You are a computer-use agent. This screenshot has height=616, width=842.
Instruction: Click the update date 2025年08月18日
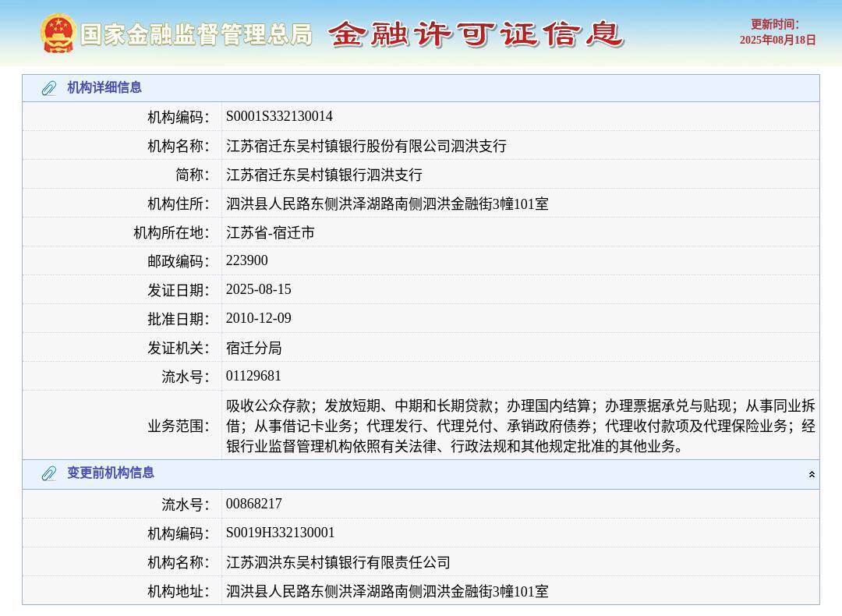tap(777, 40)
